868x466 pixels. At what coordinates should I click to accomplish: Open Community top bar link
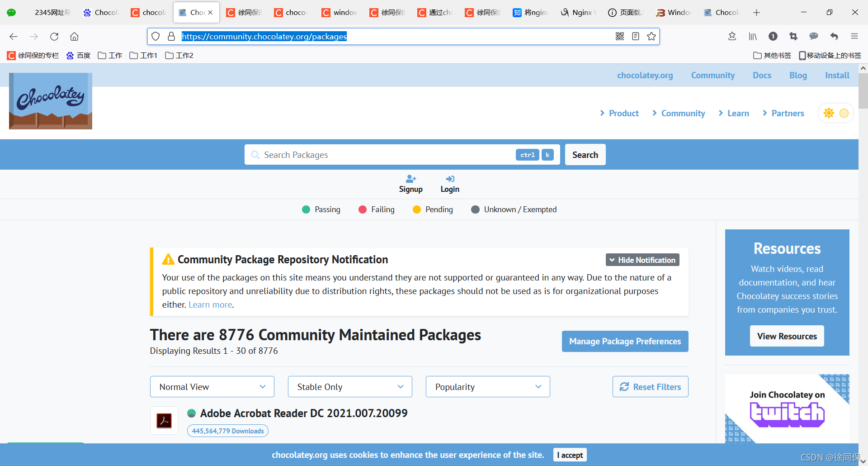coord(713,76)
